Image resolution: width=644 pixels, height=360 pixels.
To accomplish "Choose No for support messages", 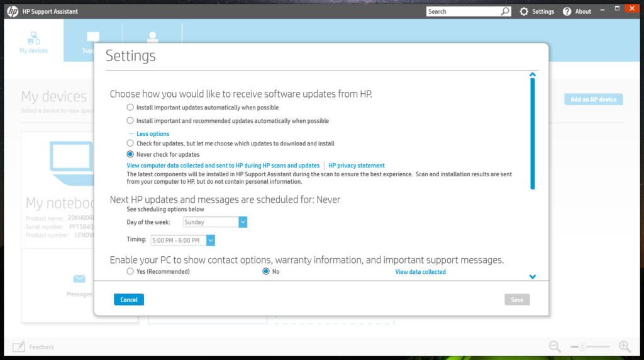I will pos(266,271).
